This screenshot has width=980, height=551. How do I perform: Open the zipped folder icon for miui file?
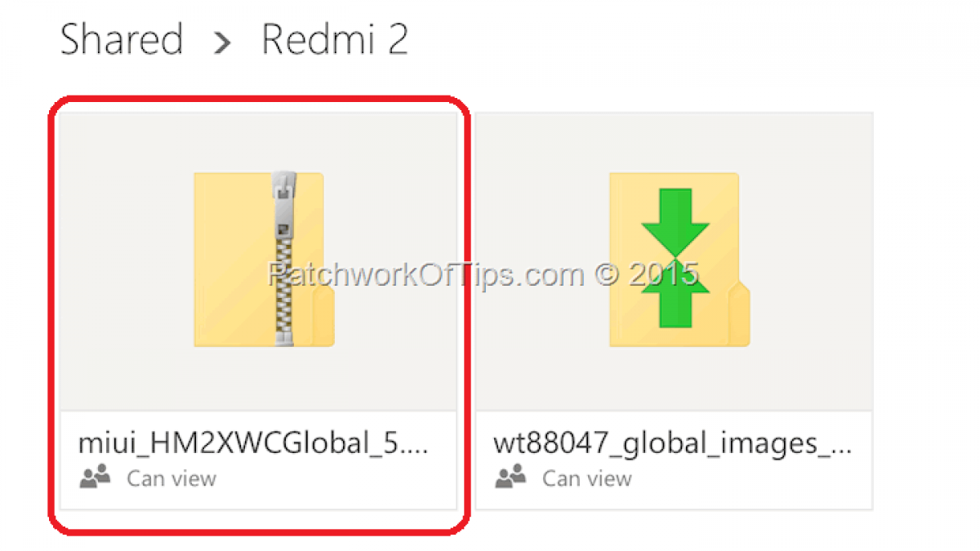tap(264, 260)
